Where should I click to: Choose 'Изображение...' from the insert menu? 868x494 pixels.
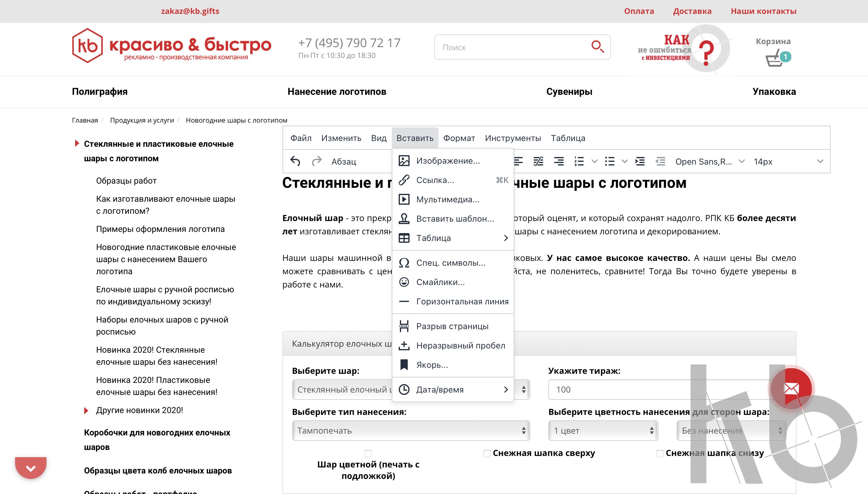point(448,161)
